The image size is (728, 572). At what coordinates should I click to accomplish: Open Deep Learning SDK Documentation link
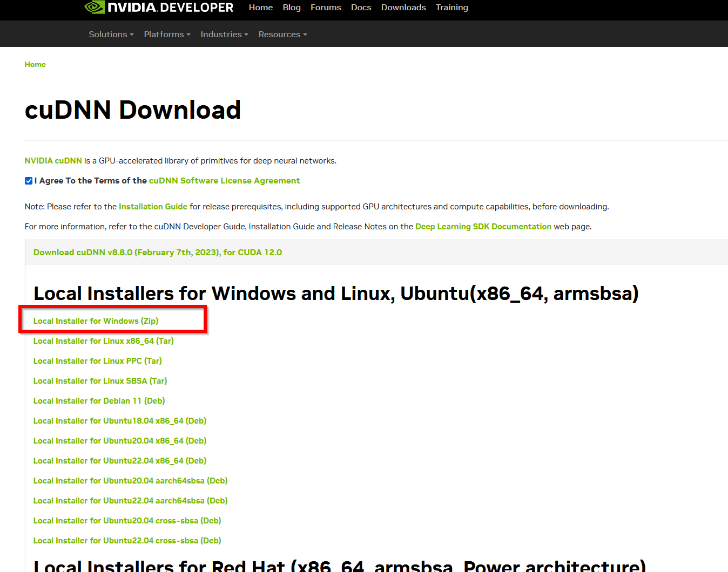(x=483, y=227)
